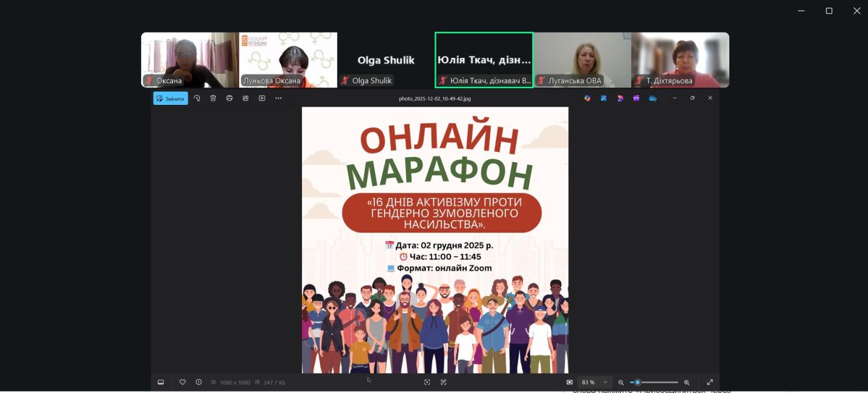The height and width of the screenshot is (393, 868).
Task: Open the three-dots more options menu
Action: coord(278,98)
